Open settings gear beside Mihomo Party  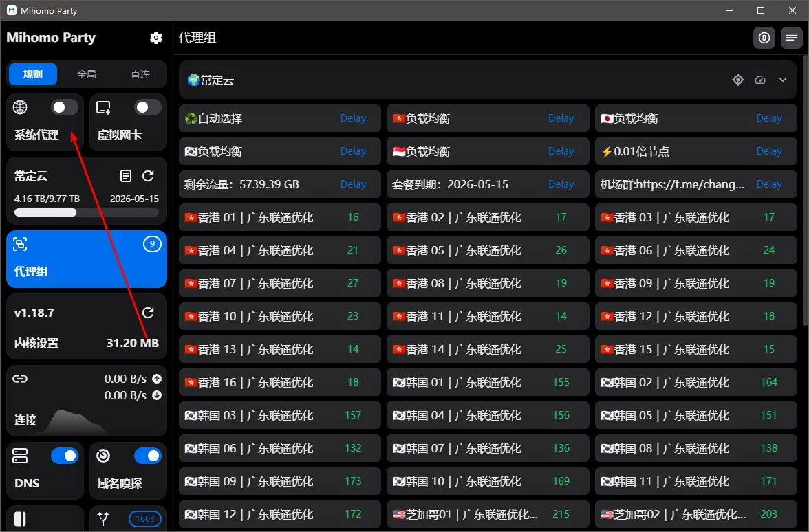[155, 38]
